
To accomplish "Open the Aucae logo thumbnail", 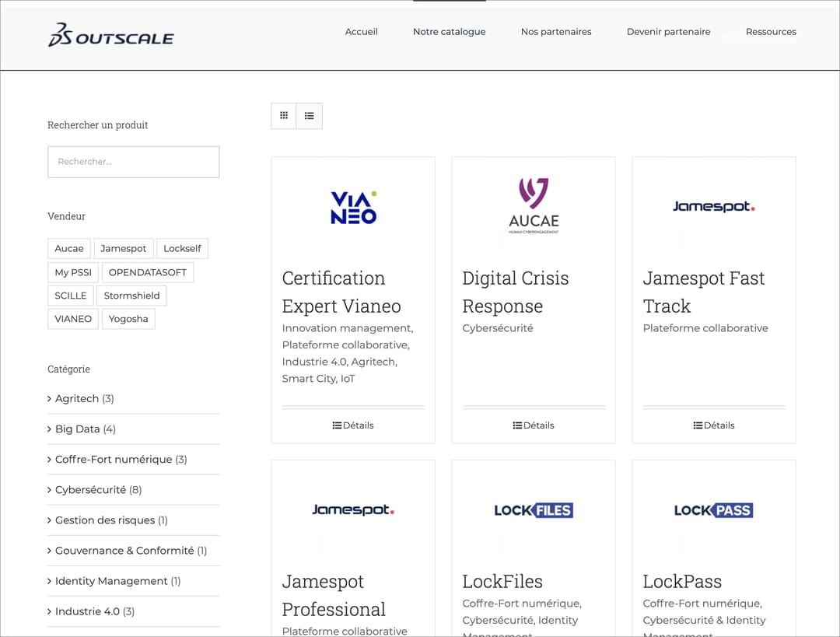I will click(x=534, y=206).
